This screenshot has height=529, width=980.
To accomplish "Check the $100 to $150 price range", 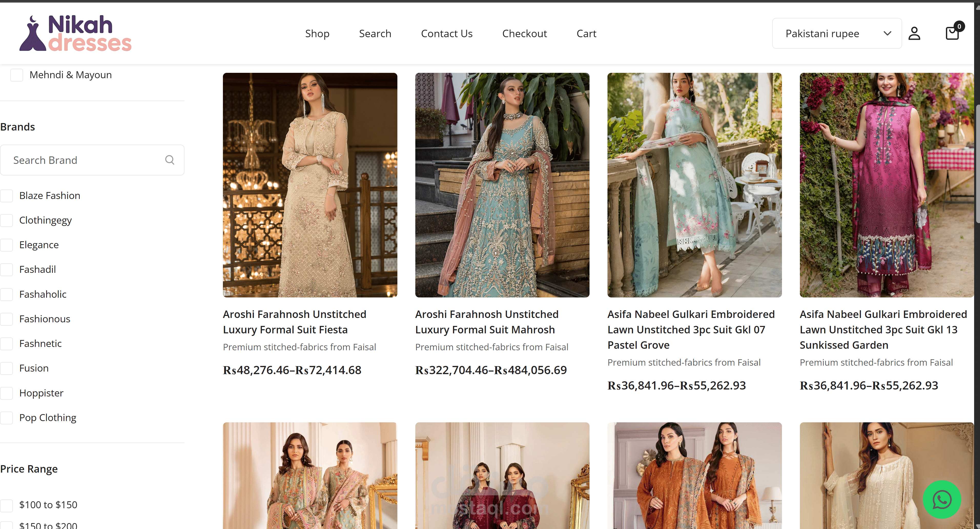I will click(x=6, y=505).
